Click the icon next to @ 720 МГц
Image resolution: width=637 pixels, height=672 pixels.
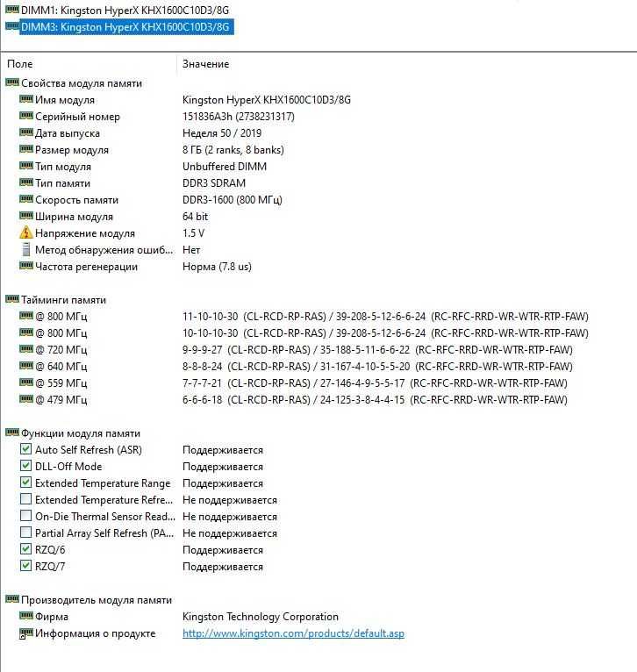26,349
